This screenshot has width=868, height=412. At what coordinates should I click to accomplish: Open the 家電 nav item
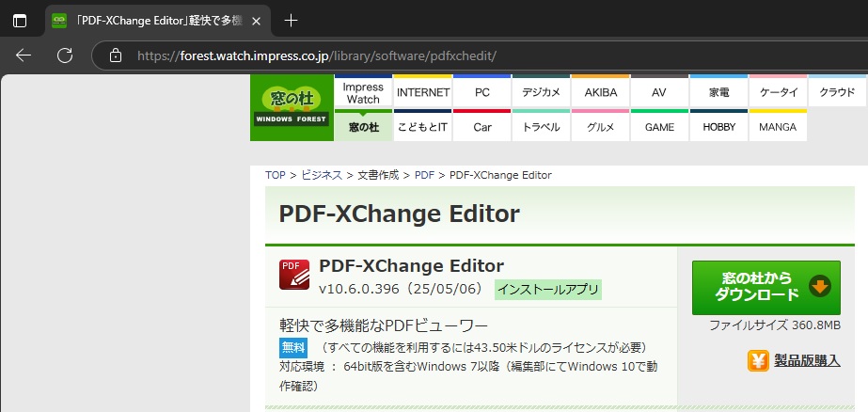pyautogui.click(x=718, y=91)
